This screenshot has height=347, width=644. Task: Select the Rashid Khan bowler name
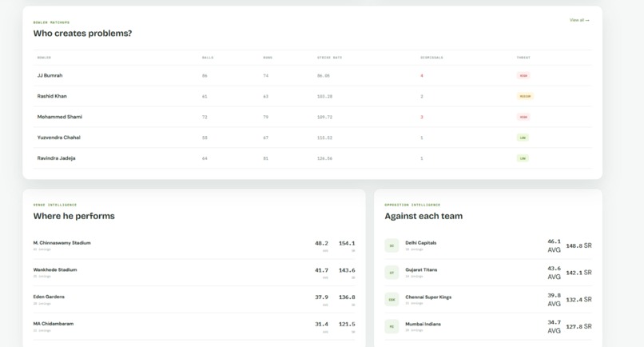coord(52,96)
